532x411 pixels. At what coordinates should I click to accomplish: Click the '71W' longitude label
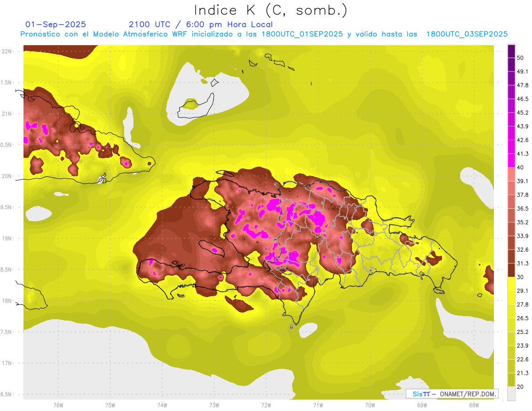point(318,405)
